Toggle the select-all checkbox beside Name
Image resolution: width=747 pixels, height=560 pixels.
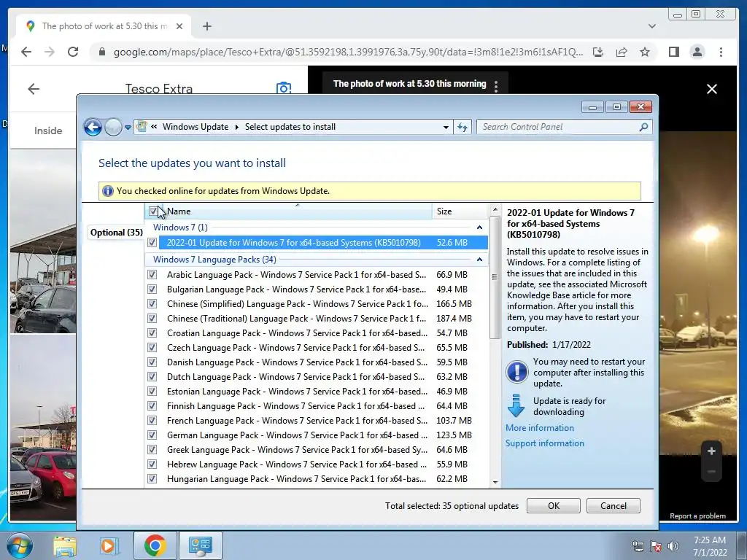tap(153, 211)
